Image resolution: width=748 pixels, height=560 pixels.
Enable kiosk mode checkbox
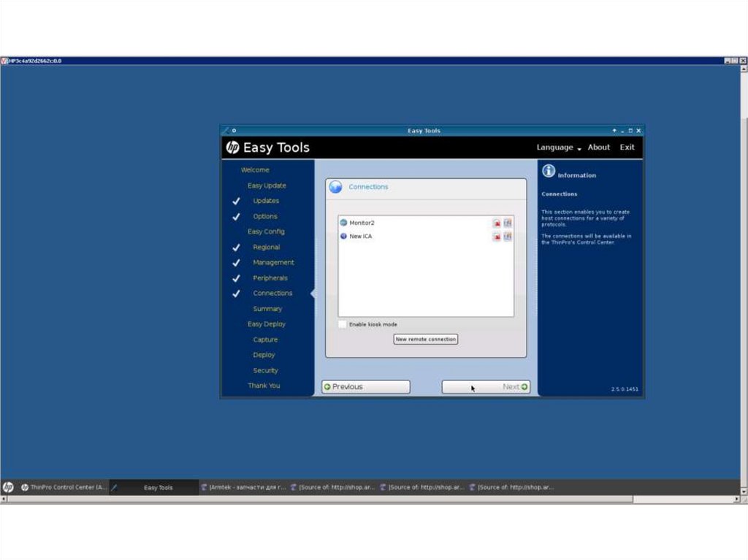(x=342, y=324)
